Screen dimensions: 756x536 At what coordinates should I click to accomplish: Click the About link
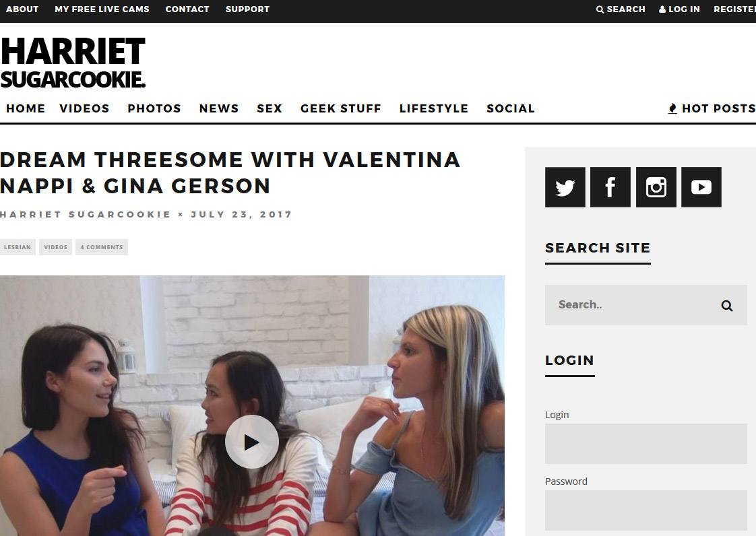pos(22,9)
